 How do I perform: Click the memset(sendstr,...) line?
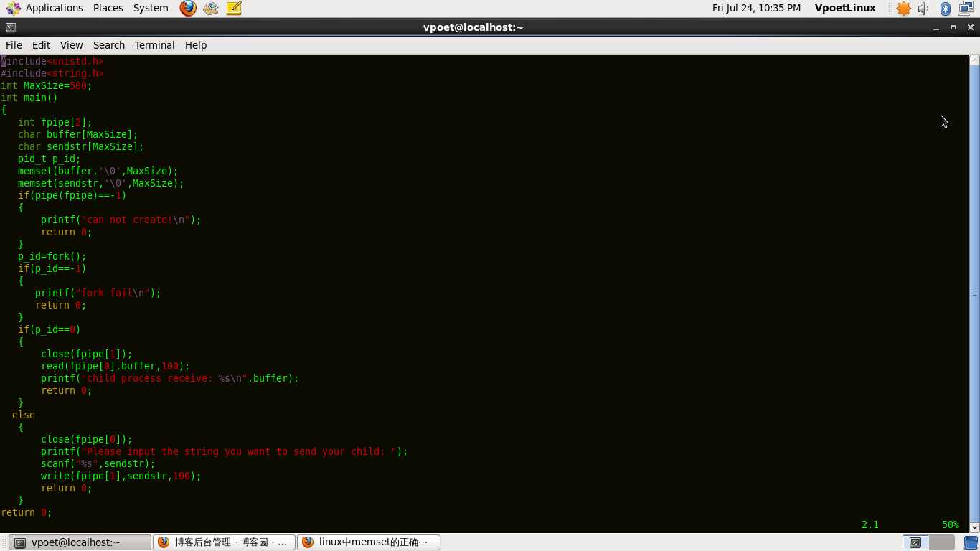point(101,183)
